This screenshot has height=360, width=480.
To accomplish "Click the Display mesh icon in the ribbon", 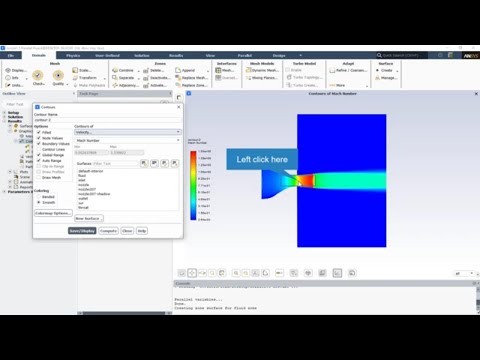I will [x=8, y=70].
